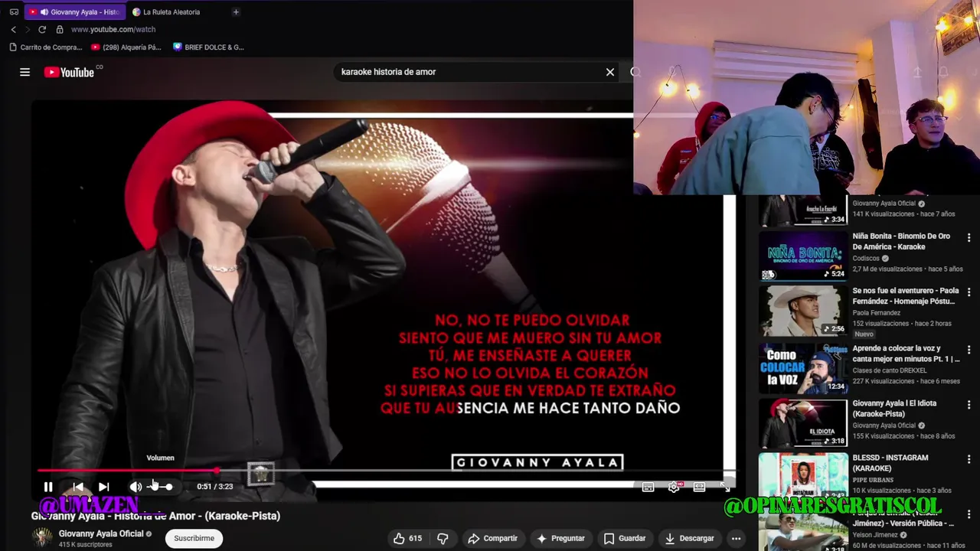Open Giovanny Ayala Oficial channel name
Viewport: 980px width, 551px height.
pyautogui.click(x=101, y=533)
